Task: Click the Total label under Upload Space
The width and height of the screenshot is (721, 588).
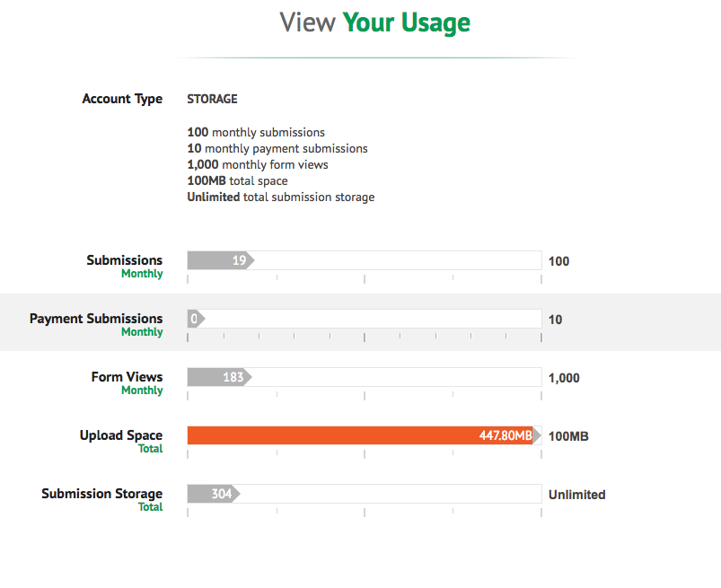Action: pos(150,449)
